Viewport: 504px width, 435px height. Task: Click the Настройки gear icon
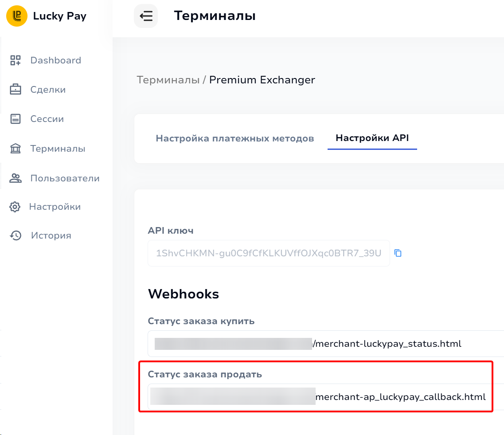(15, 207)
